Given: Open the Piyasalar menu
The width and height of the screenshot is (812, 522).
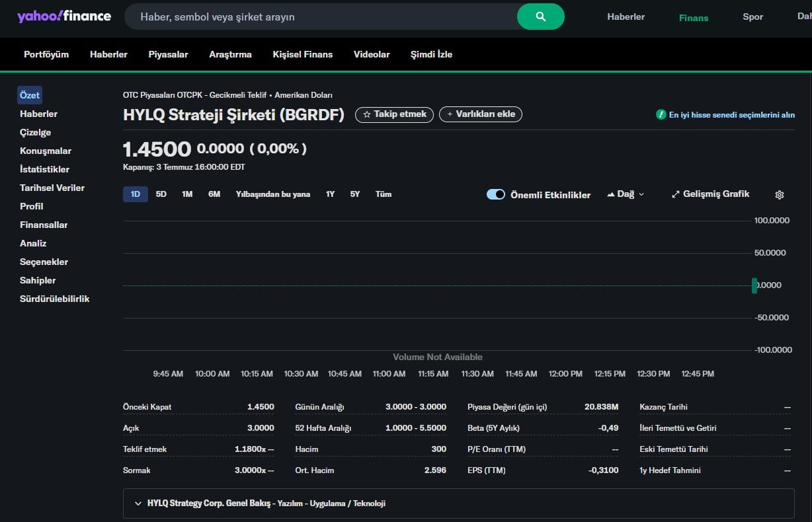Looking at the screenshot, I should coord(168,54).
